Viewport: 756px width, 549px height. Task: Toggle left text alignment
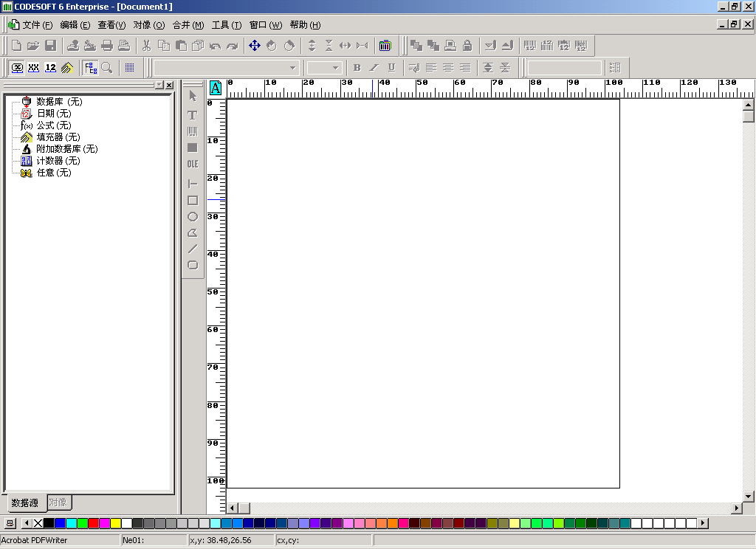click(x=431, y=68)
